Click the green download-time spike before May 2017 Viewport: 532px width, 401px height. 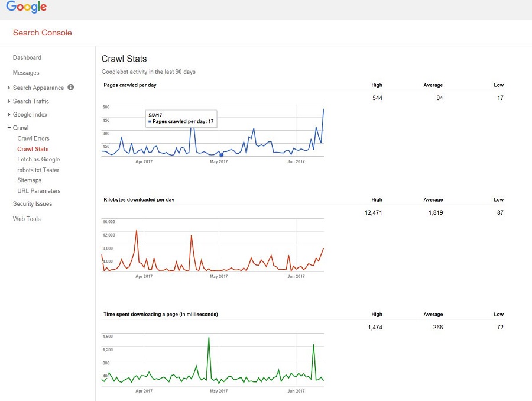tap(209, 338)
